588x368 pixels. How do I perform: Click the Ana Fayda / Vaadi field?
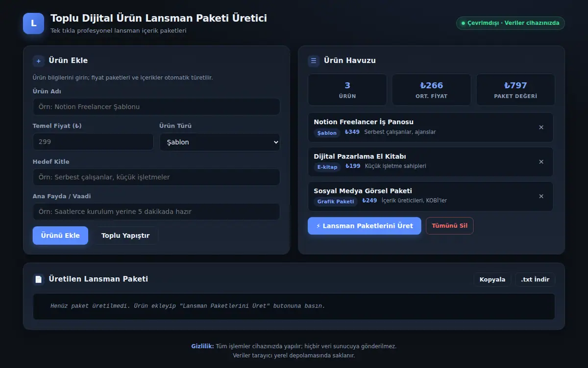(156, 212)
